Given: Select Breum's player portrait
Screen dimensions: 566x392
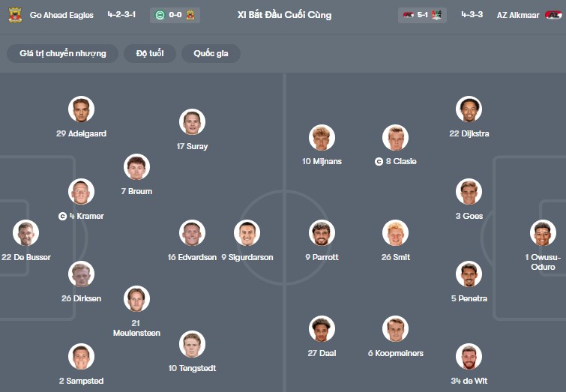Looking at the screenshot, I should click(x=136, y=167).
